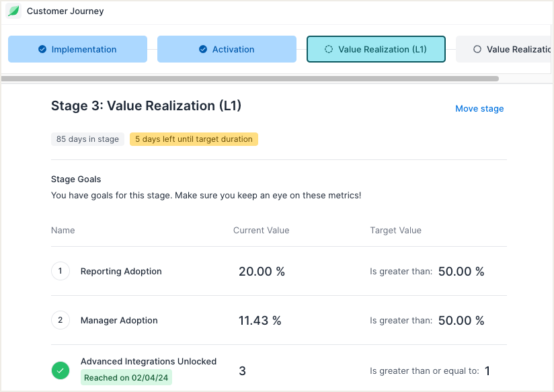Open the Move stage link
This screenshot has width=554, height=392.
point(479,108)
